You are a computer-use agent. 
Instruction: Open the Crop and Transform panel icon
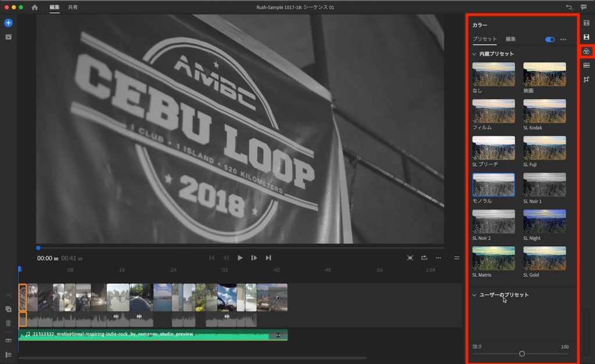click(x=586, y=80)
